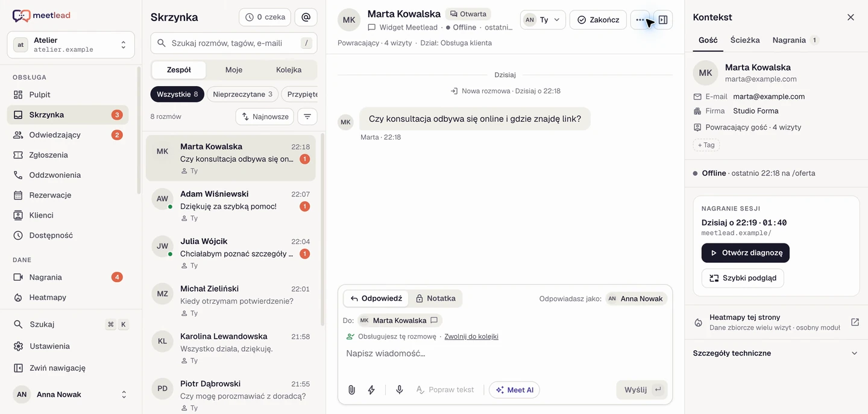Open Odwiedzający visitors page
The image size is (868, 414).
tap(68, 135)
